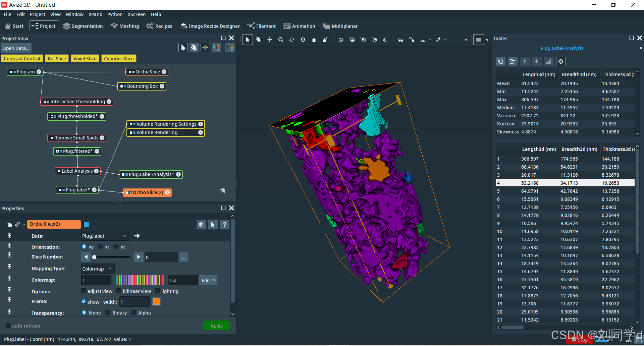Set camera to YZ view

[x=374, y=40]
